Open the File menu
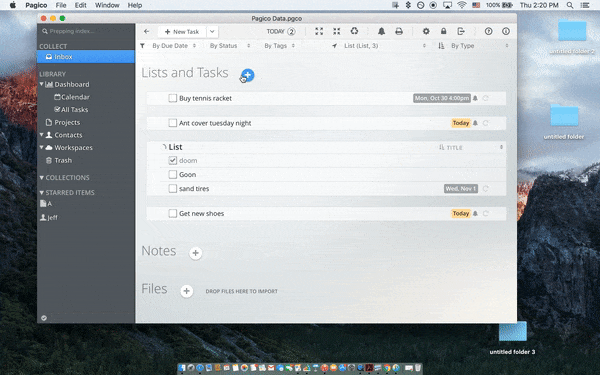The height and width of the screenshot is (375, 600). (61, 5)
